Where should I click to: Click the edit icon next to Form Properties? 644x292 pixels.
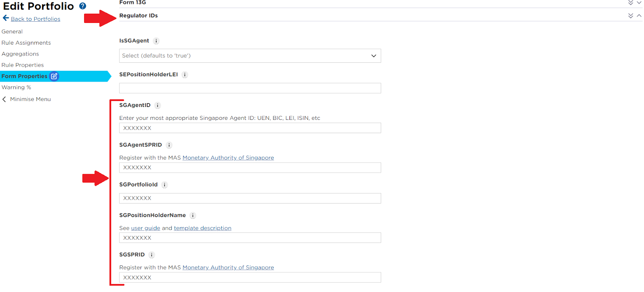[54, 76]
